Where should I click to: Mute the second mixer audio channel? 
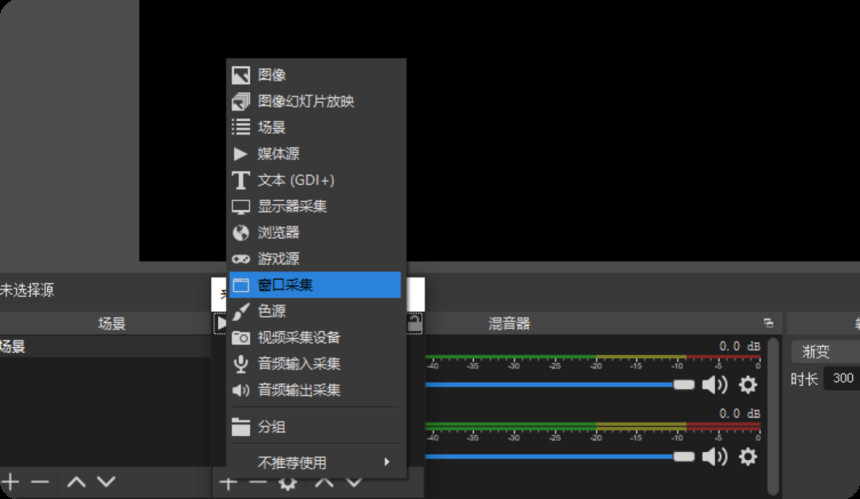[x=715, y=456]
